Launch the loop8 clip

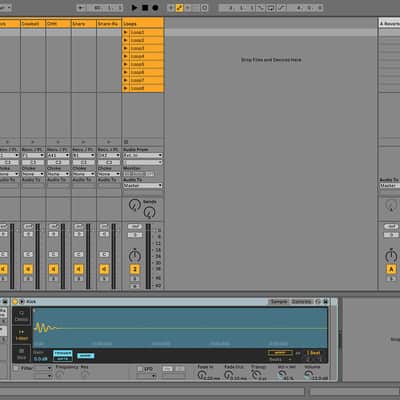(126, 88)
